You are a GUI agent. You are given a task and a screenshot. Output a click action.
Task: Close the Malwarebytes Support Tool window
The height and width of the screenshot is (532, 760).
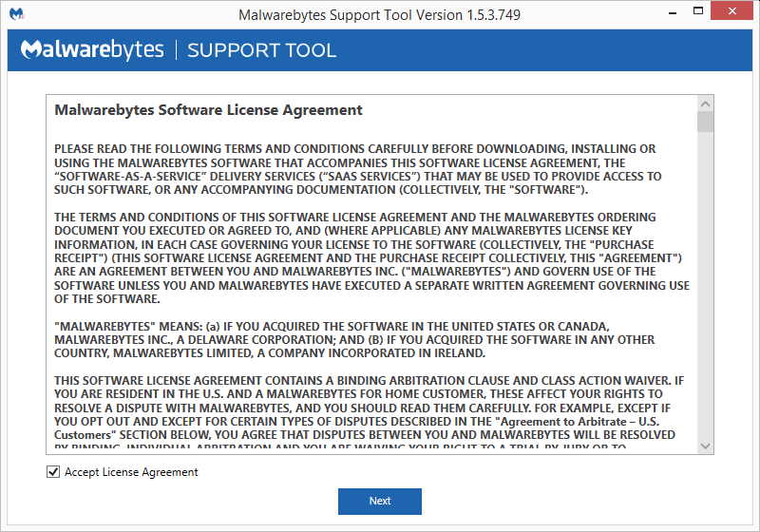point(731,10)
